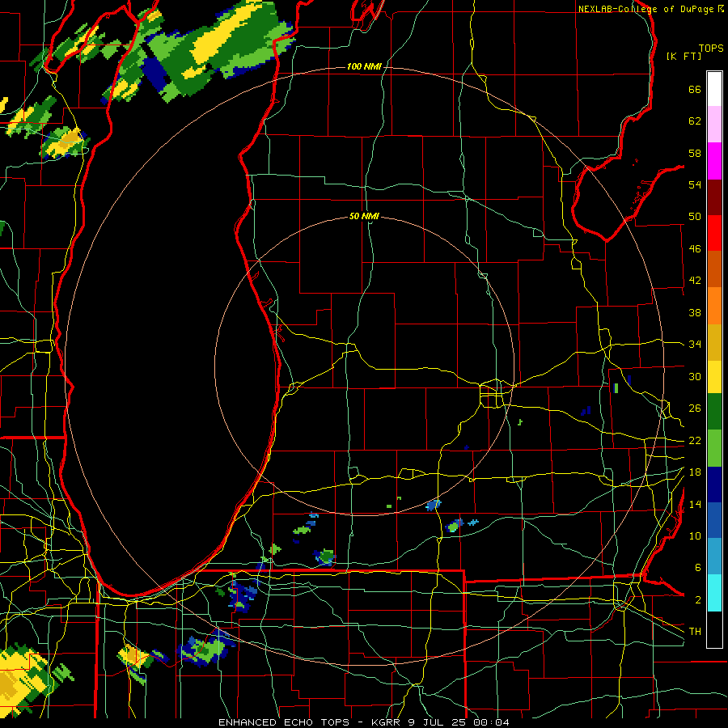Click the legend value 50
The height and width of the screenshot is (728, 728).
coord(695,217)
